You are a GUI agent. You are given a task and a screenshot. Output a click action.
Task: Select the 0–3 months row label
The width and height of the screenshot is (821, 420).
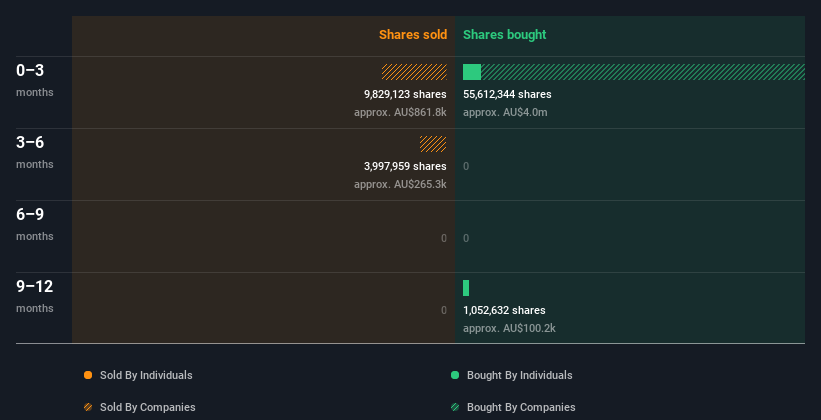click(35, 80)
